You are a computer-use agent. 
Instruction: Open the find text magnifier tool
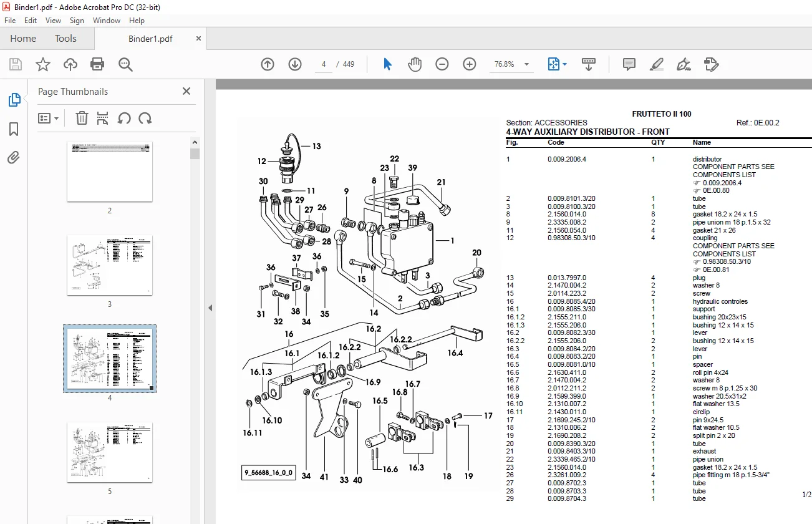125,64
